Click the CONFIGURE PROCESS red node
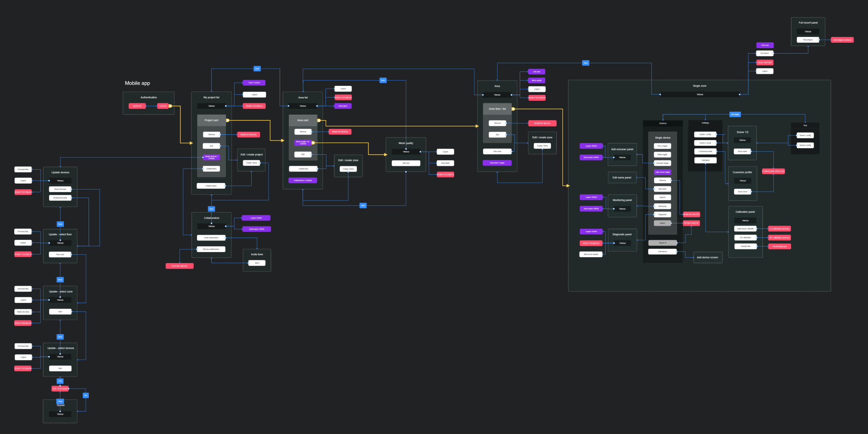 coord(773,171)
